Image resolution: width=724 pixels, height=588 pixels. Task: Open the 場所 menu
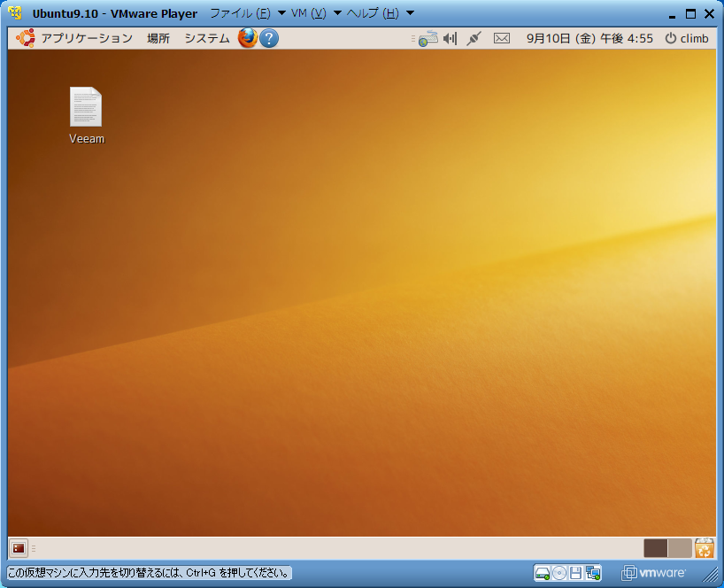158,38
